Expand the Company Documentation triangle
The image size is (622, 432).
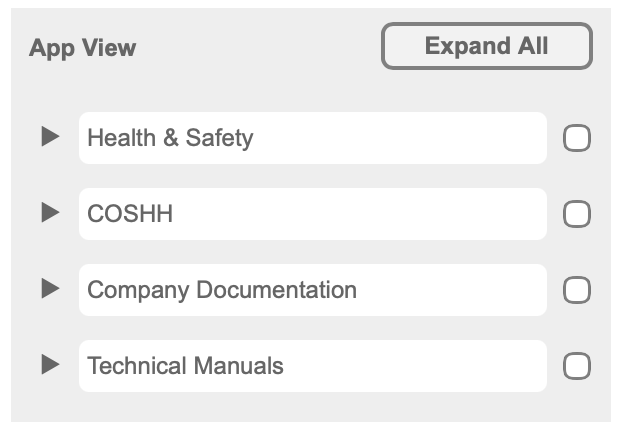tap(50, 290)
